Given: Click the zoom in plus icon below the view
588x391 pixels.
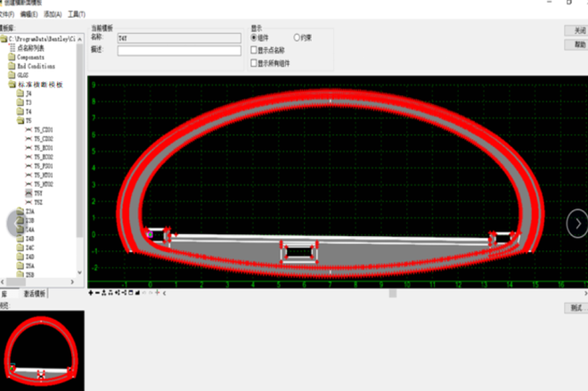Looking at the screenshot, I should [91, 292].
